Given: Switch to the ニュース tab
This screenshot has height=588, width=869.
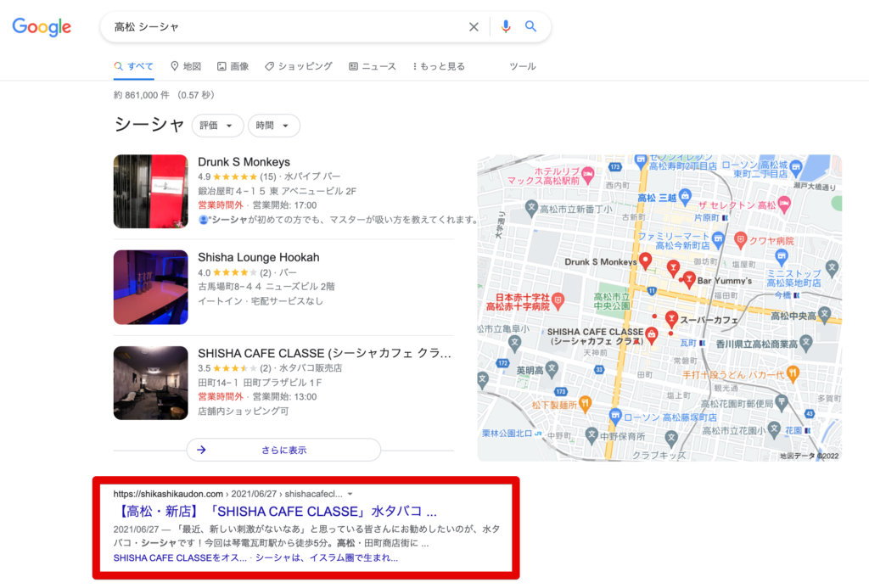Looking at the screenshot, I should coord(373,66).
